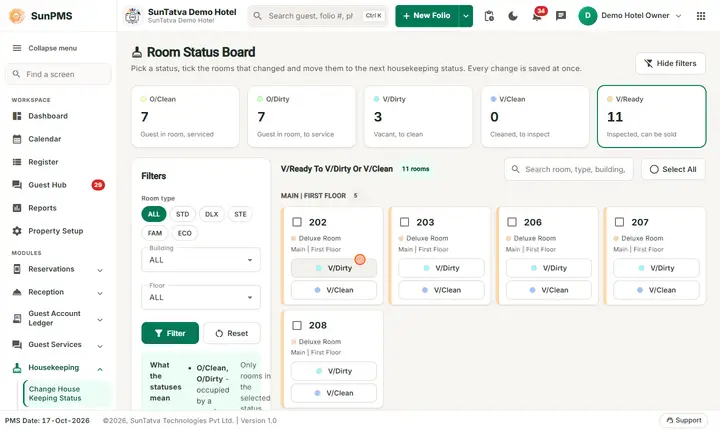Tick the checkbox for room 203
Image resolution: width=720 pixels, height=430 pixels.
point(405,222)
